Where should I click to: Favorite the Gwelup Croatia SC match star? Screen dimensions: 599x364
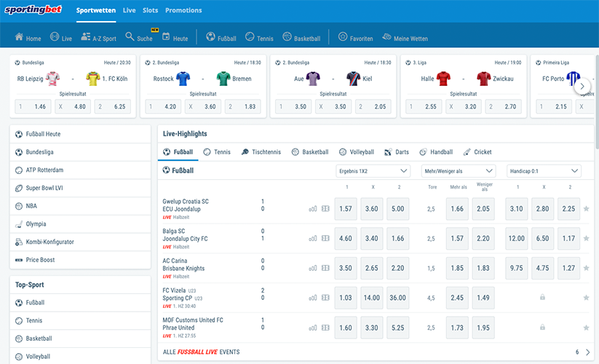click(586, 209)
